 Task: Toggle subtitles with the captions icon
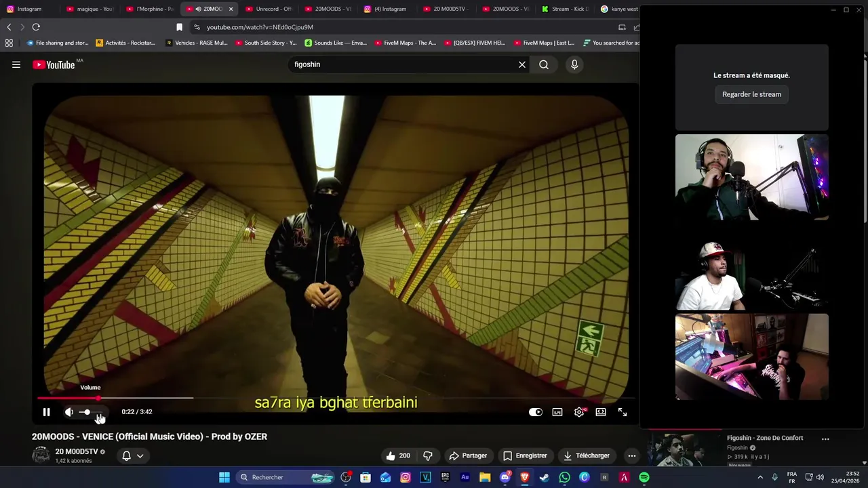(x=557, y=412)
